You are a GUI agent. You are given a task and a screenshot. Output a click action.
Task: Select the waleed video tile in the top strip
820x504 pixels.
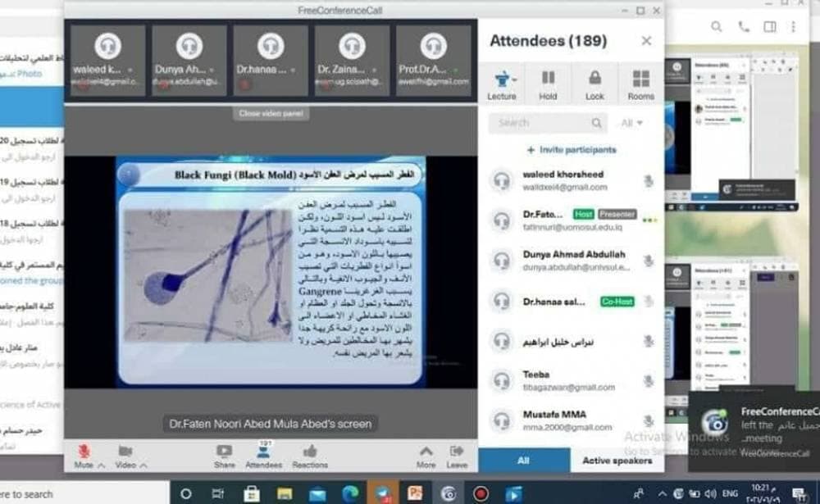pos(107,60)
